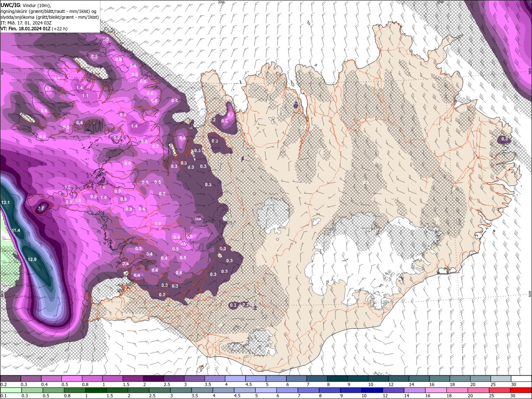Pick the violet 12–14 rain legend swatch
The image size is (532, 399).
(x=393, y=390)
